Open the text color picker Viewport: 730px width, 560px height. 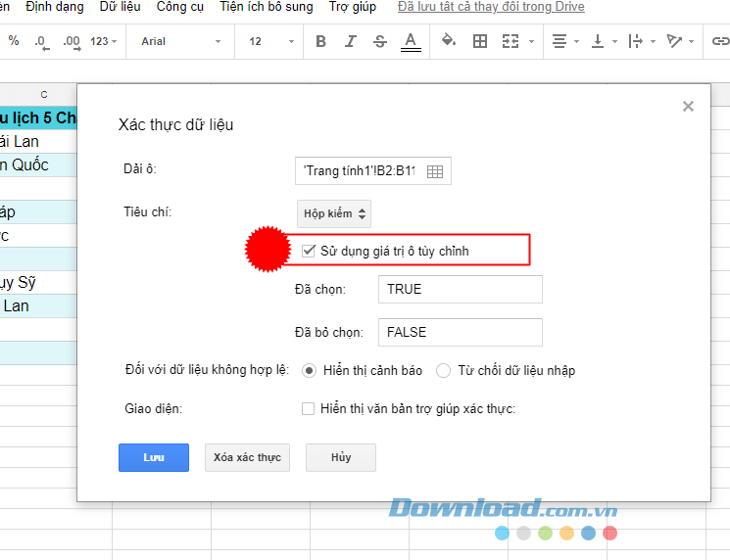tap(411, 41)
